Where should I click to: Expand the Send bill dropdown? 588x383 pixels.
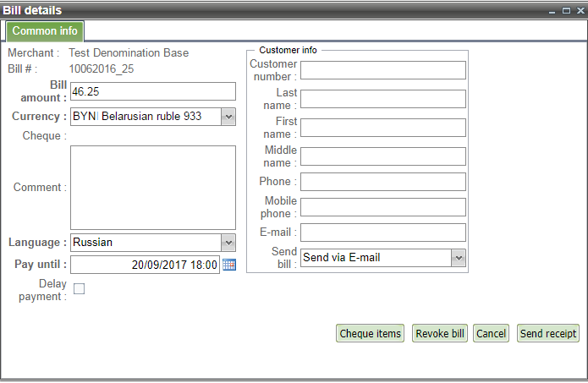pyautogui.click(x=458, y=258)
